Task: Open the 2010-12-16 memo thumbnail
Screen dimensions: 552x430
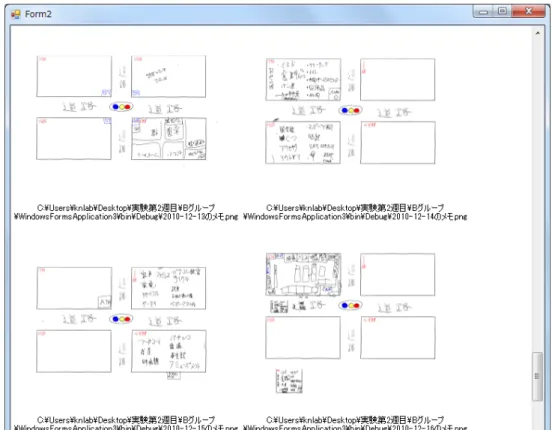Action: point(350,322)
